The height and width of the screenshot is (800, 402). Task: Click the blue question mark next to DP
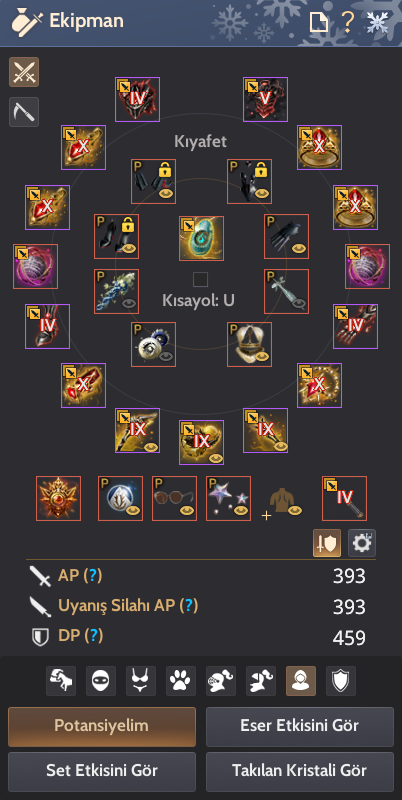[x=94, y=636]
